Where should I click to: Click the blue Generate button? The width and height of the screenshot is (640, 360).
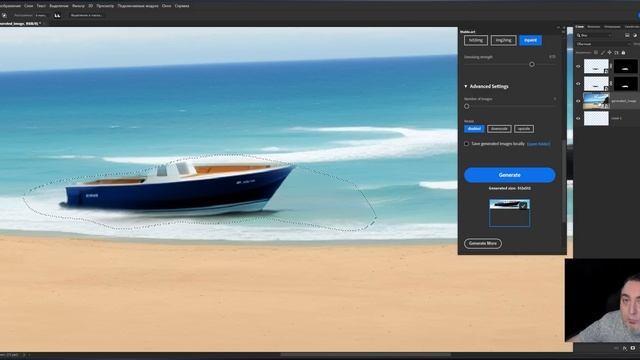pyautogui.click(x=509, y=175)
